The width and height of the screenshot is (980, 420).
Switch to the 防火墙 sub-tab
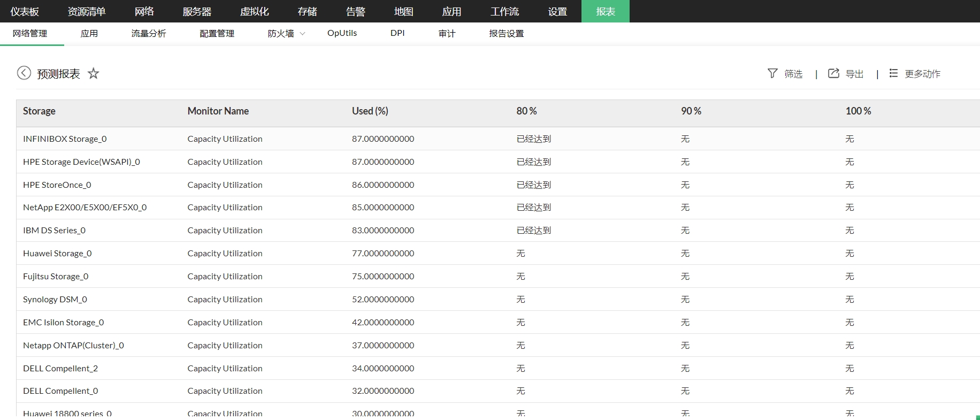click(x=281, y=33)
